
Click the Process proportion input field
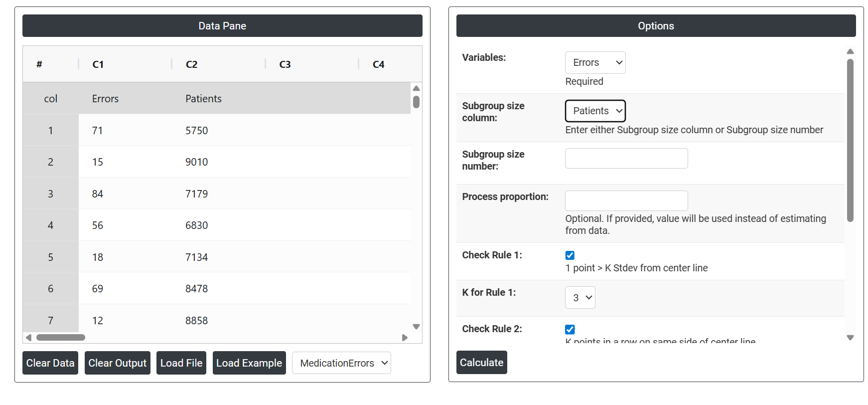tap(626, 201)
